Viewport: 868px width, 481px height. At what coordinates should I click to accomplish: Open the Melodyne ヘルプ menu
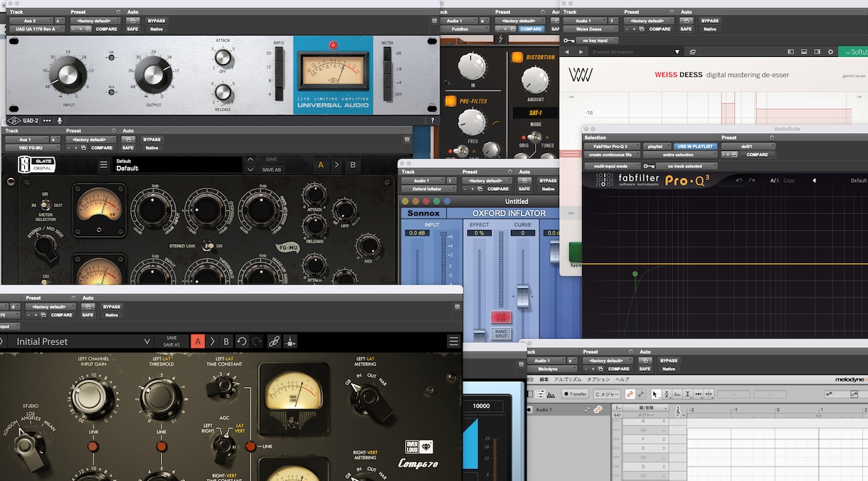click(621, 379)
